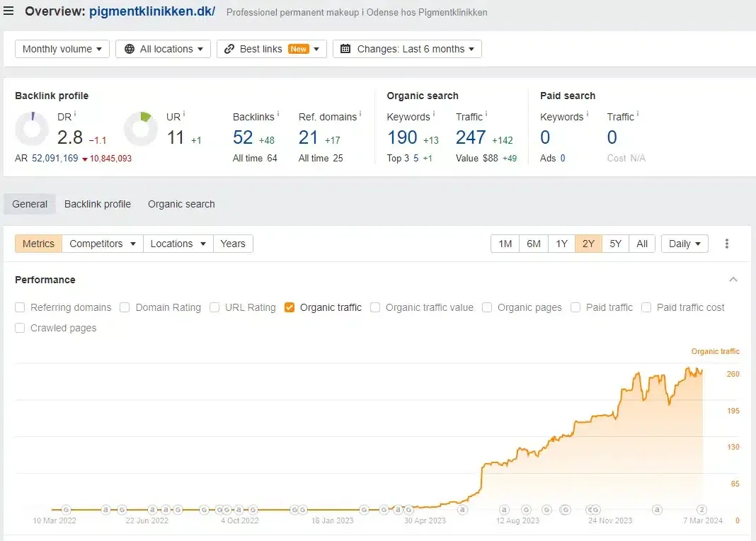Viewport: 756px width, 541px height.
Task: Open the All locations dropdown
Action: pyautogui.click(x=163, y=49)
